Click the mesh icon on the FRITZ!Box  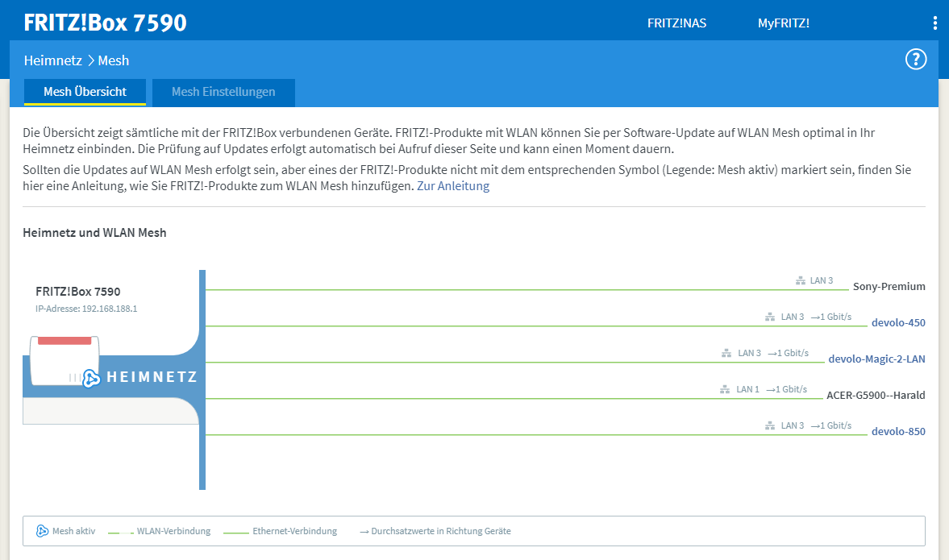click(x=91, y=378)
